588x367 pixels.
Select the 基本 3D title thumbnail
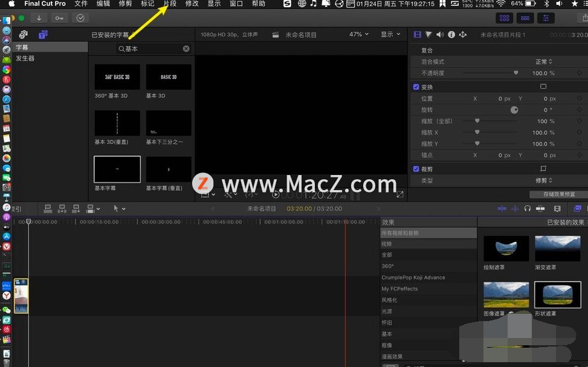[x=169, y=77]
